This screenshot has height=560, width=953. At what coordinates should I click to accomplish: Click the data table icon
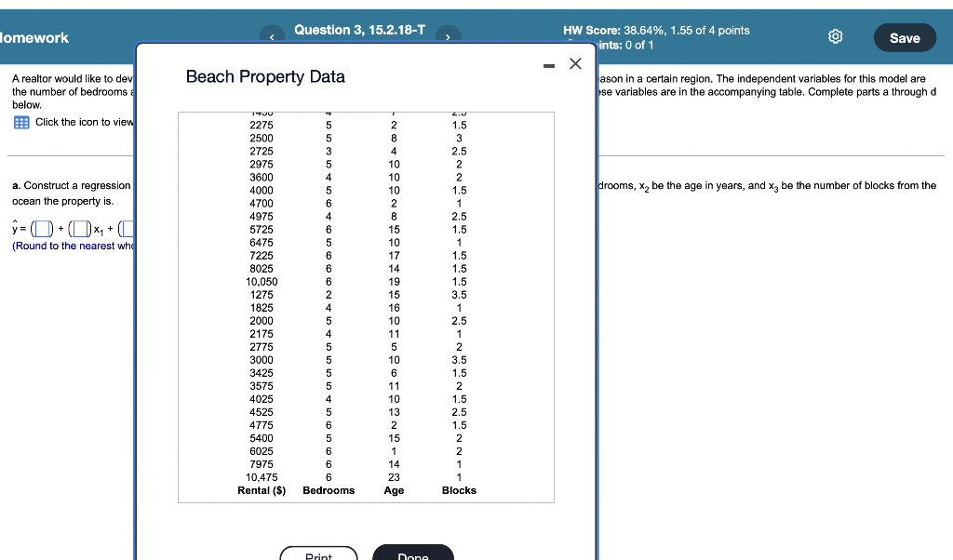click(21, 122)
